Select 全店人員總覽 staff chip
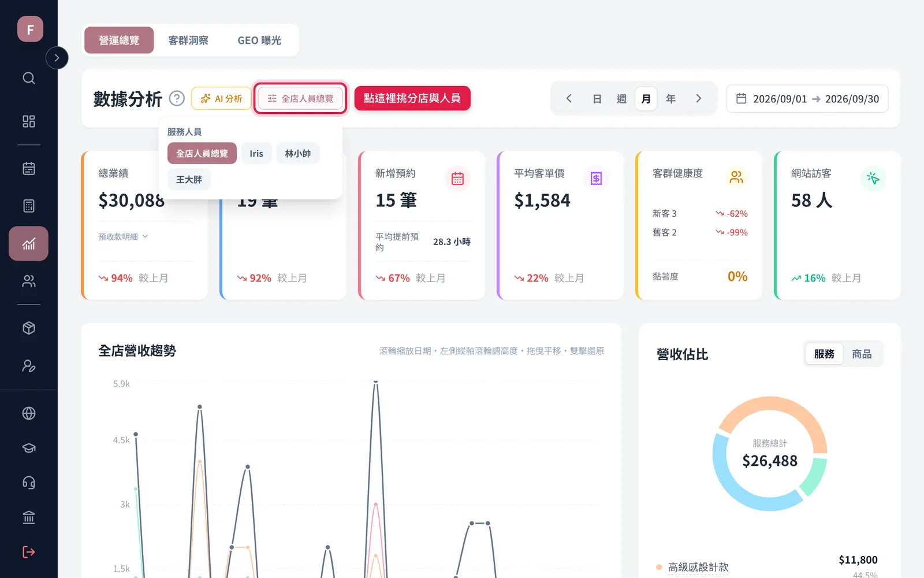924x578 pixels. point(202,153)
